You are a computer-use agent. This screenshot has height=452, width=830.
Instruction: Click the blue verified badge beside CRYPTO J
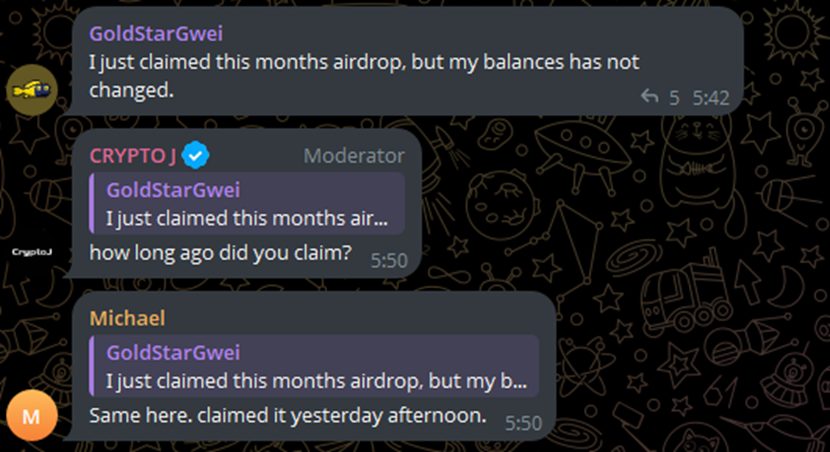pos(194,155)
